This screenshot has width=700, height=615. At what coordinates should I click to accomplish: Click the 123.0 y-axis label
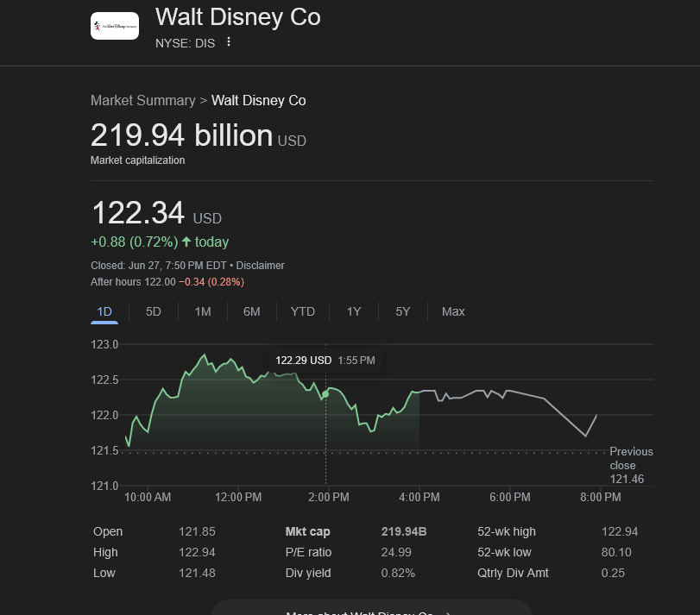point(104,344)
